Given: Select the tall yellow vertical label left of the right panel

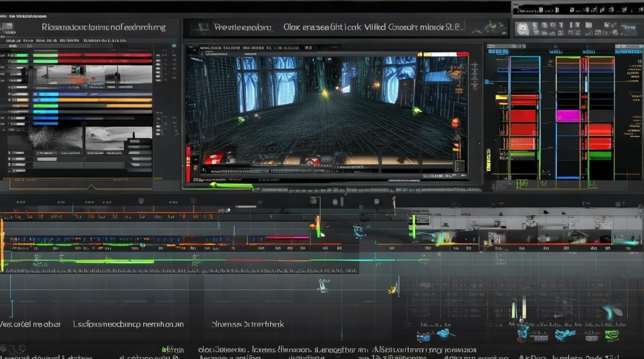Looking at the screenshot, I should [x=488, y=159].
